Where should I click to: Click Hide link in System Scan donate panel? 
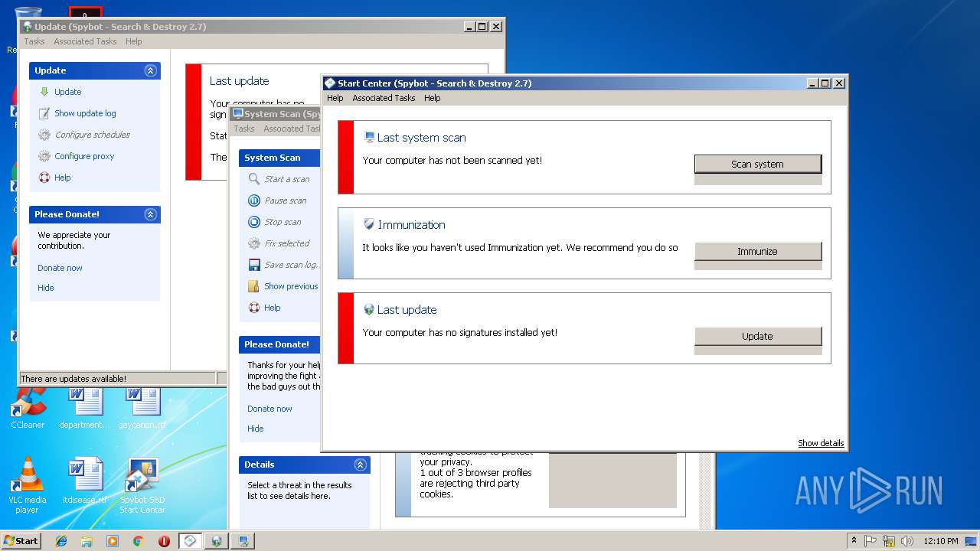tap(256, 429)
